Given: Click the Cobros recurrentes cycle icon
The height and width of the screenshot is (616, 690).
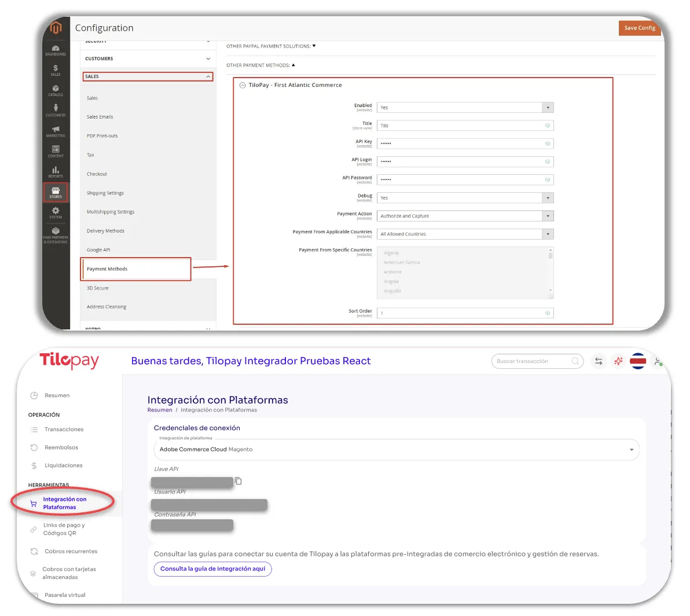Looking at the screenshot, I should click(34, 551).
